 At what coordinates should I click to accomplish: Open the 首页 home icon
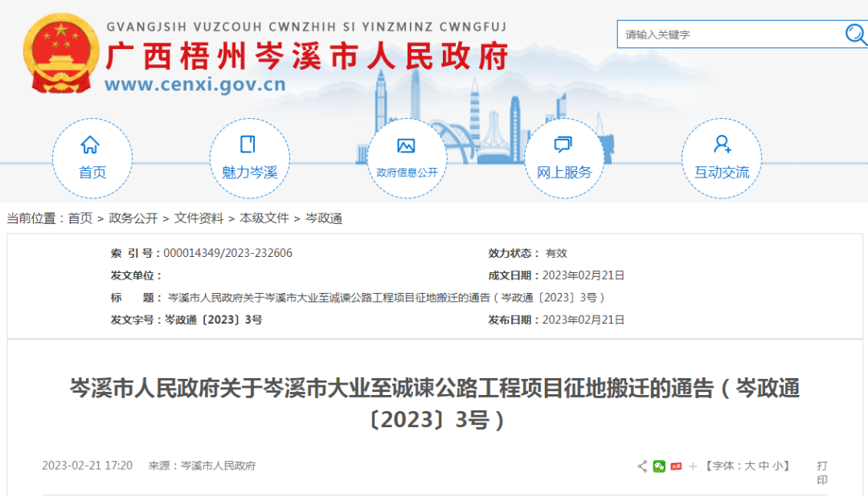(91, 145)
